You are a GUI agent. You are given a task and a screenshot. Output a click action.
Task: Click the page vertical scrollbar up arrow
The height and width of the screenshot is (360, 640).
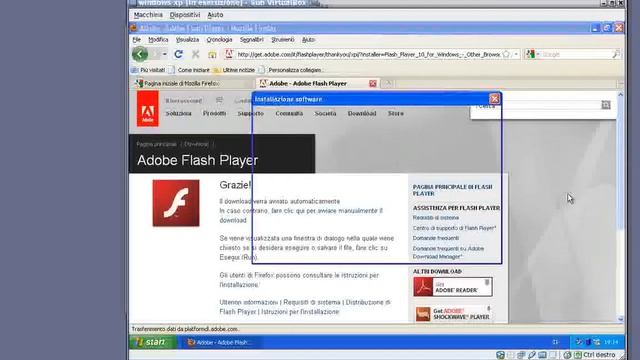click(620, 94)
